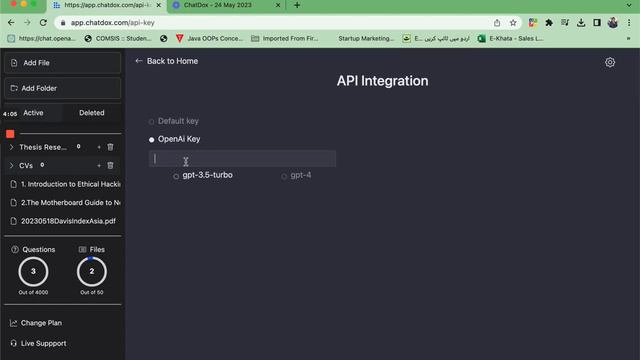Select the OpenAI Key radio option

[x=151, y=140]
